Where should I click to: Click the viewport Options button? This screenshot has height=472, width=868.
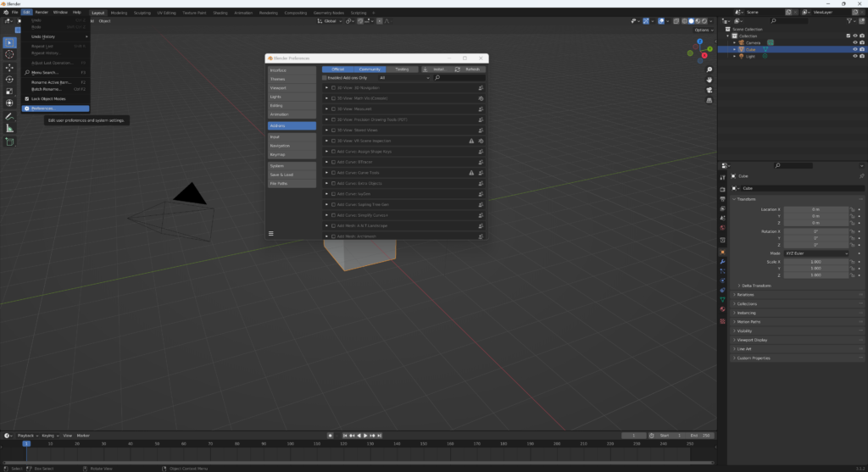pos(703,30)
